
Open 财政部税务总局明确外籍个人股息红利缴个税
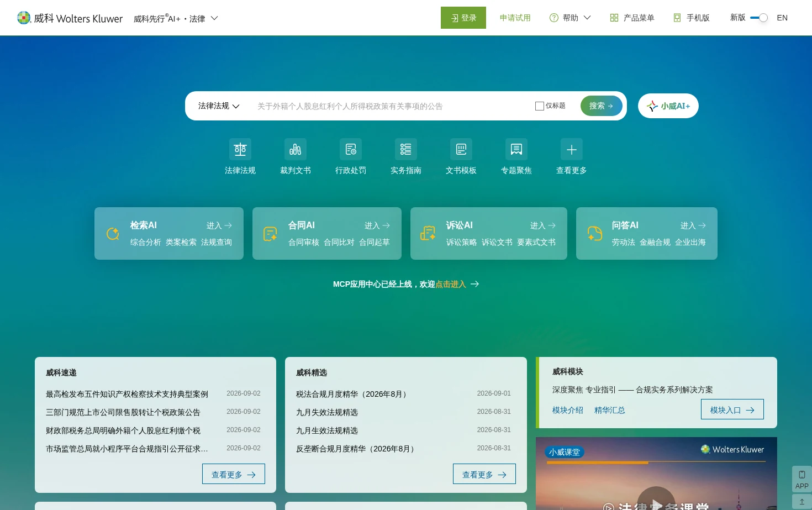[x=123, y=430]
